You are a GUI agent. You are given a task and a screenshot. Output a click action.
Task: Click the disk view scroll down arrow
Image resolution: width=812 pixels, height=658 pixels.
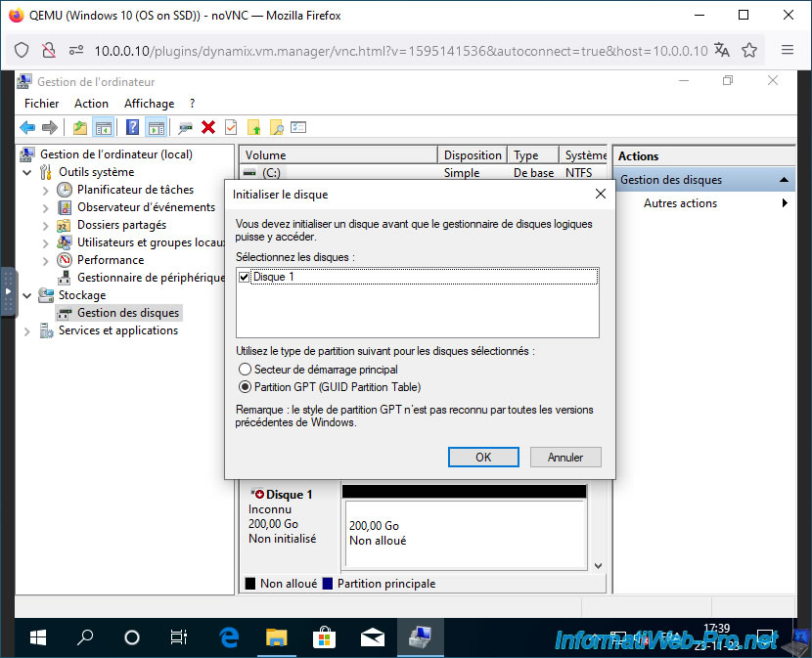(x=598, y=566)
